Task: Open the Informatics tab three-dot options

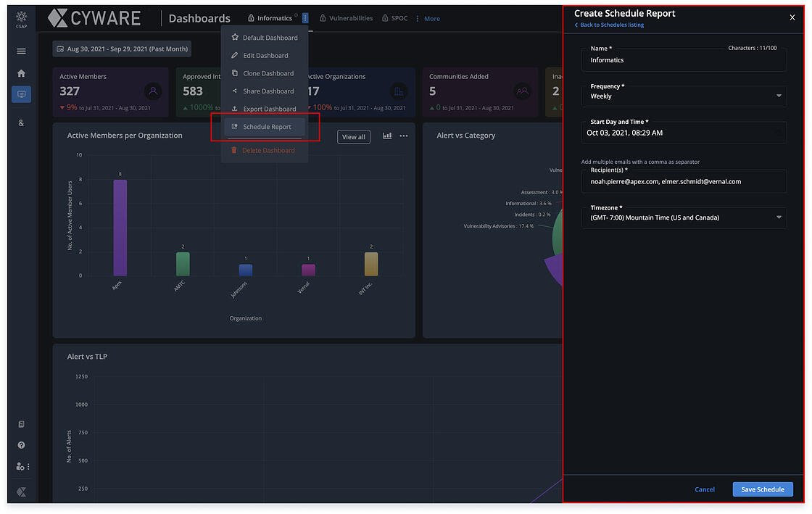Action: pos(305,18)
